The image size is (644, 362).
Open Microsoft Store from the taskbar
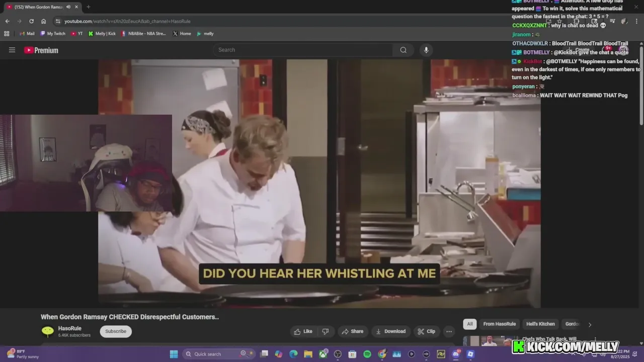pyautogui.click(x=352, y=354)
